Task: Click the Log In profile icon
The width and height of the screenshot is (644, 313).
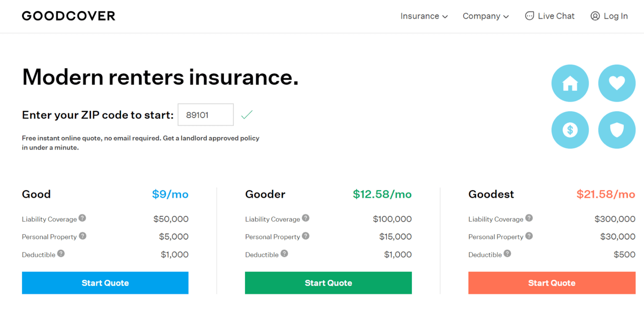Action: coord(595,16)
